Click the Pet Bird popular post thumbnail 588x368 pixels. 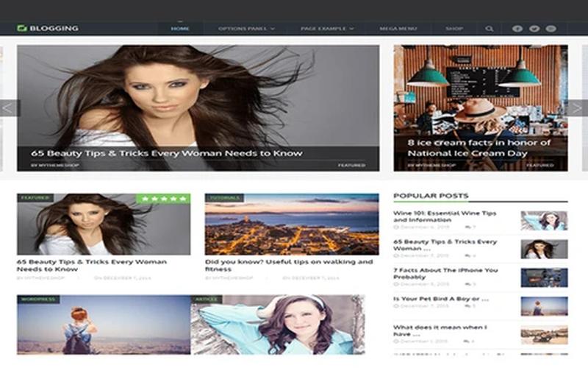point(544,306)
